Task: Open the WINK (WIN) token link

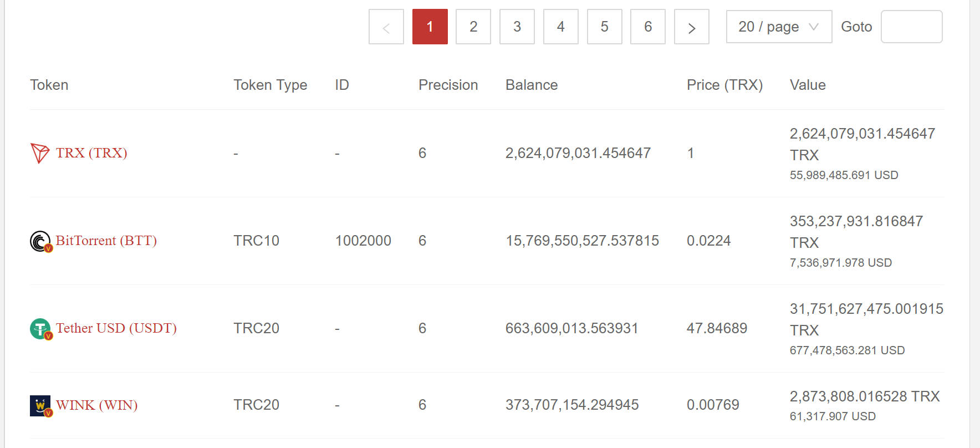Action: tap(96, 405)
